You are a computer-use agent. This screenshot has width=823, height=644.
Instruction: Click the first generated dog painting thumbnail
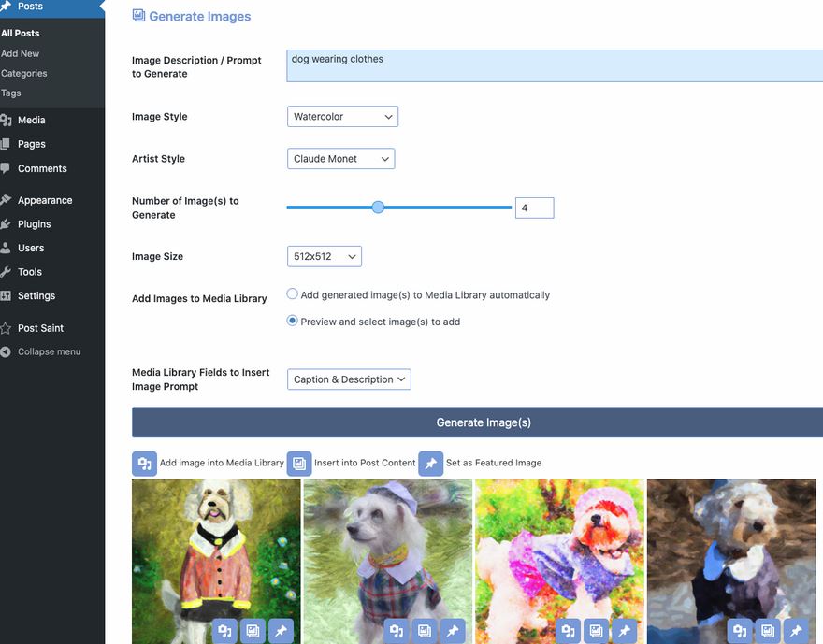coord(216,561)
